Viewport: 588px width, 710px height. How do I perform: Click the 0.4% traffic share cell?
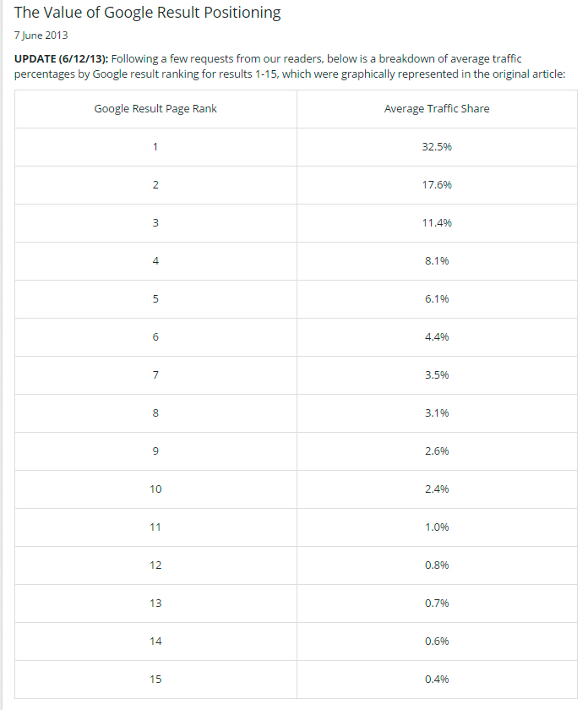click(x=436, y=680)
